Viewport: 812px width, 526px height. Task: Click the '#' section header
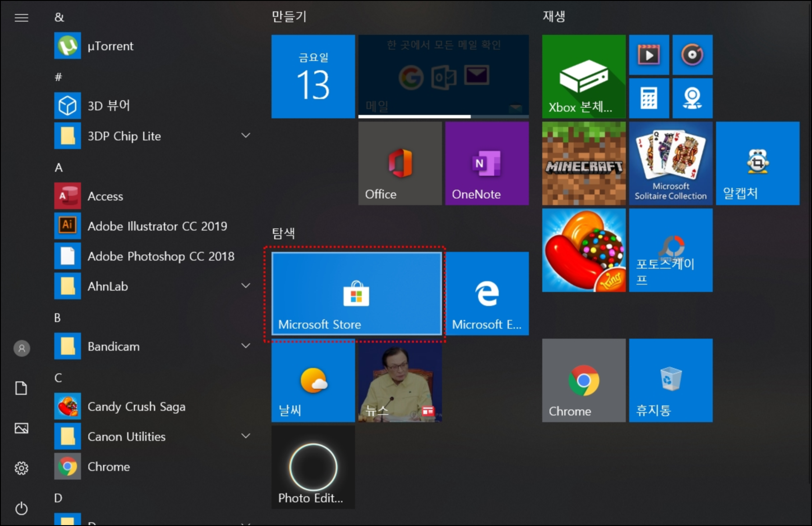58,77
